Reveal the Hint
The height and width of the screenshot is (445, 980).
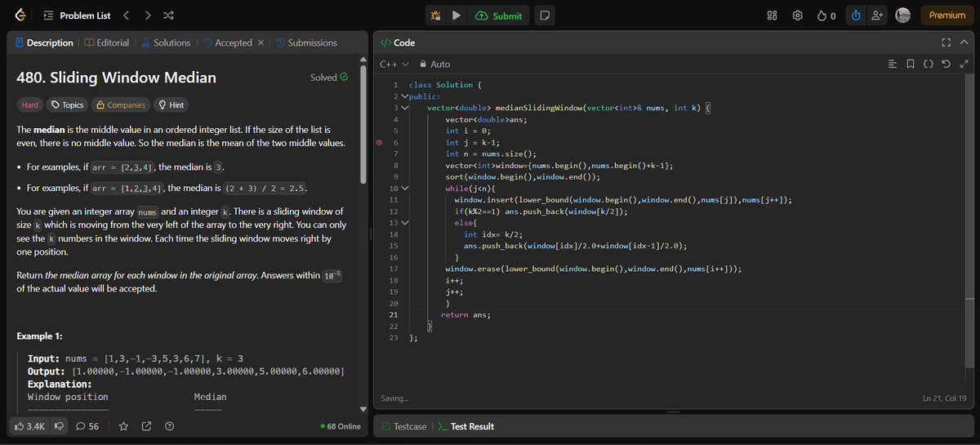[171, 105]
